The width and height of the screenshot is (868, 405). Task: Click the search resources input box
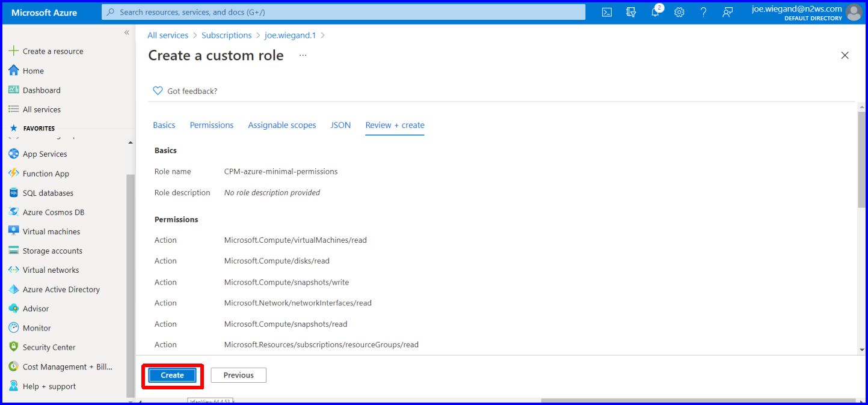coord(343,12)
